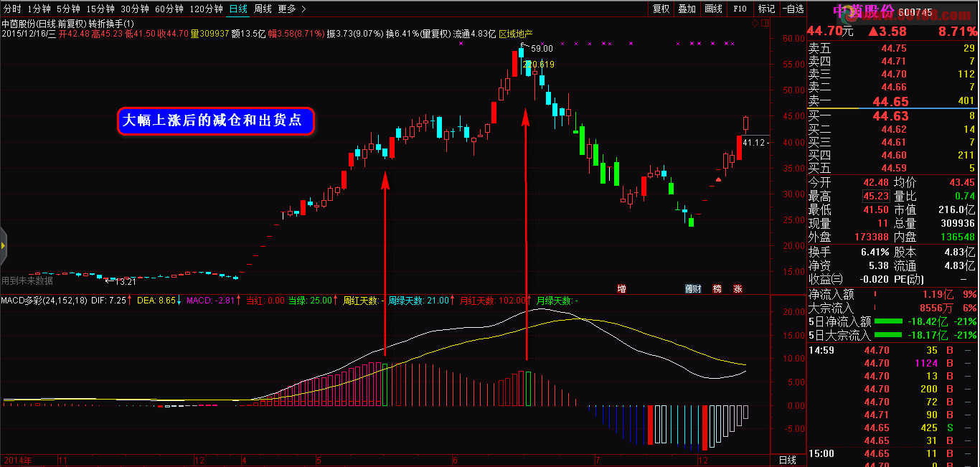Open the F10 company info
980x467 pixels.
coord(740,9)
